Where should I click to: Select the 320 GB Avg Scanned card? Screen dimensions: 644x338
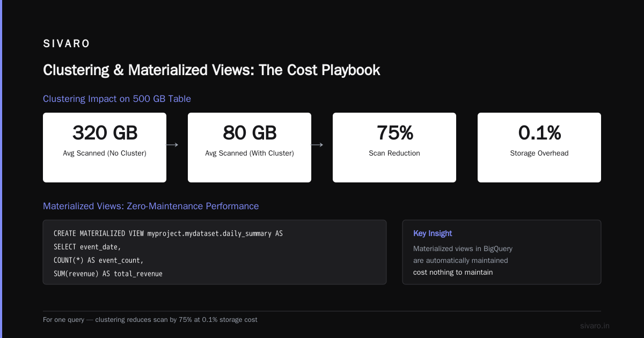click(x=105, y=148)
